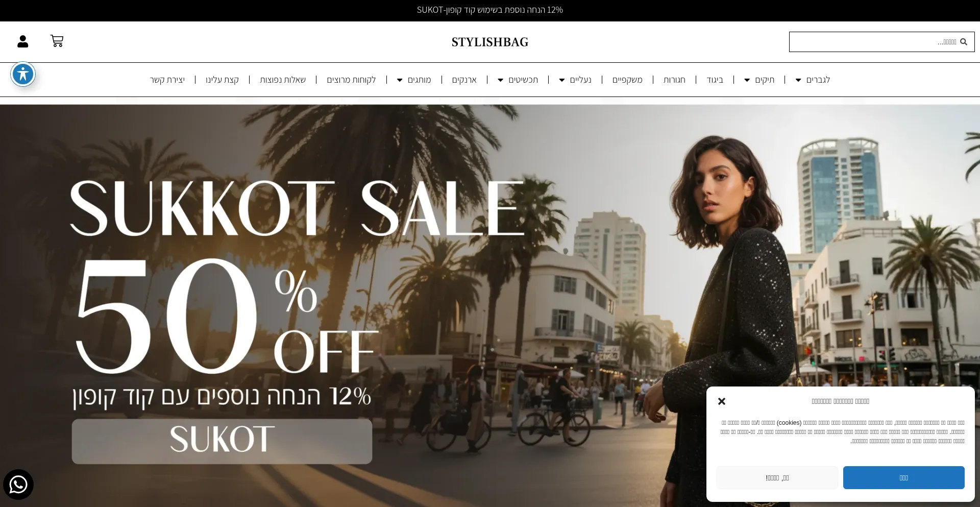Open the WhatsApp chat icon
Image resolution: width=980 pixels, height=507 pixels.
tap(18, 485)
